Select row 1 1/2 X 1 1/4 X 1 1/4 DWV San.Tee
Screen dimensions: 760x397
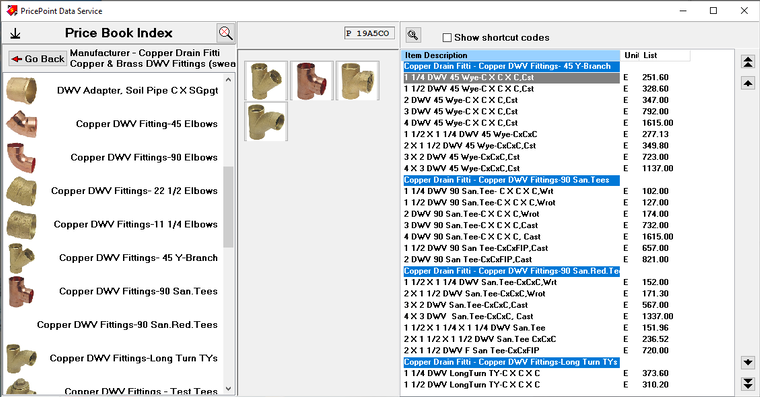pos(511,328)
